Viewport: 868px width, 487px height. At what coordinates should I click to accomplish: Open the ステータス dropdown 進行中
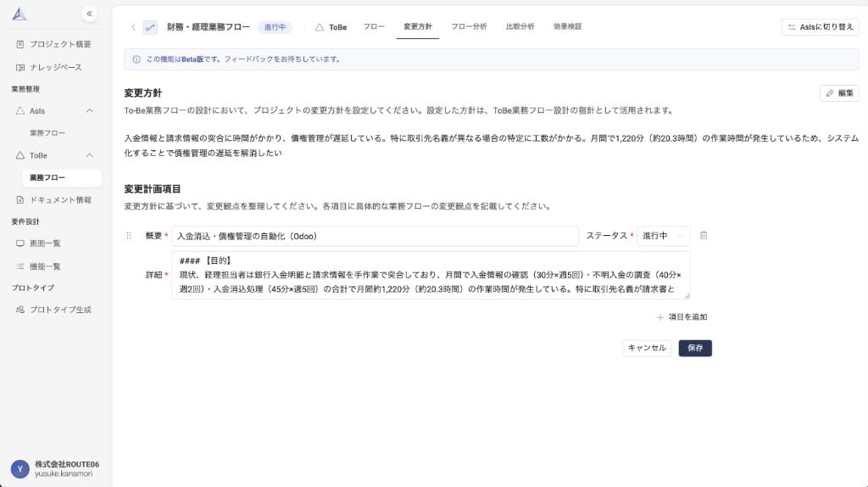tap(663, 236)
